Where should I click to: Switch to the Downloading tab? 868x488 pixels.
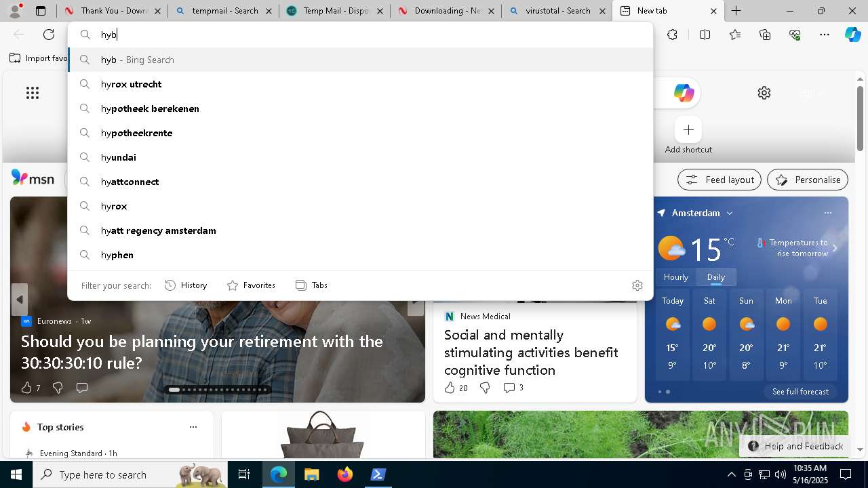tap(445, 11)
